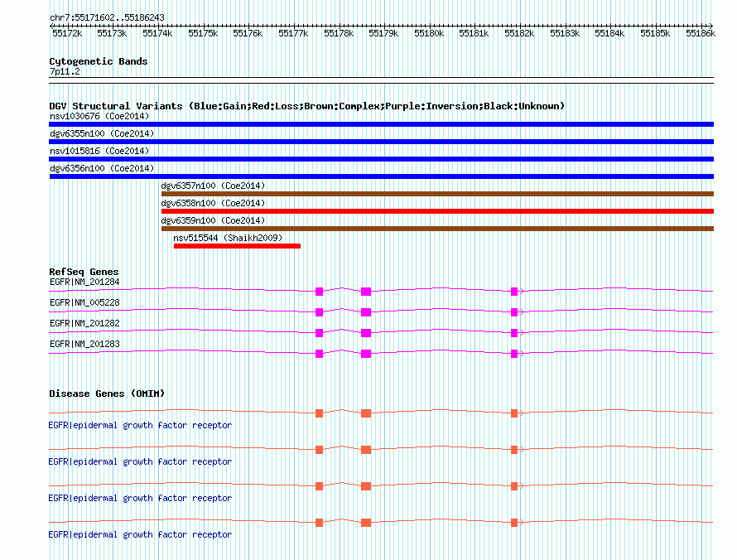Click first exon of topmost OMIM EGFR track

coord(319,413)
